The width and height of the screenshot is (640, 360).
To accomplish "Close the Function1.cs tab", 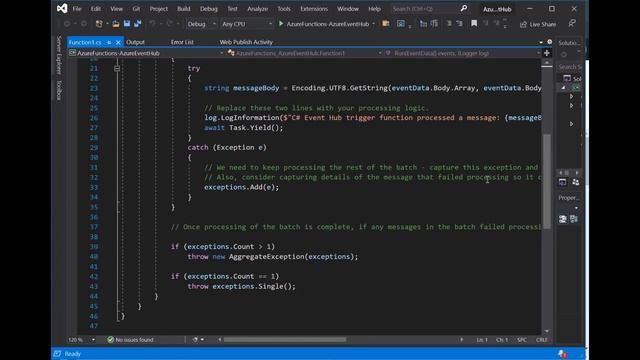I will 118,42.
